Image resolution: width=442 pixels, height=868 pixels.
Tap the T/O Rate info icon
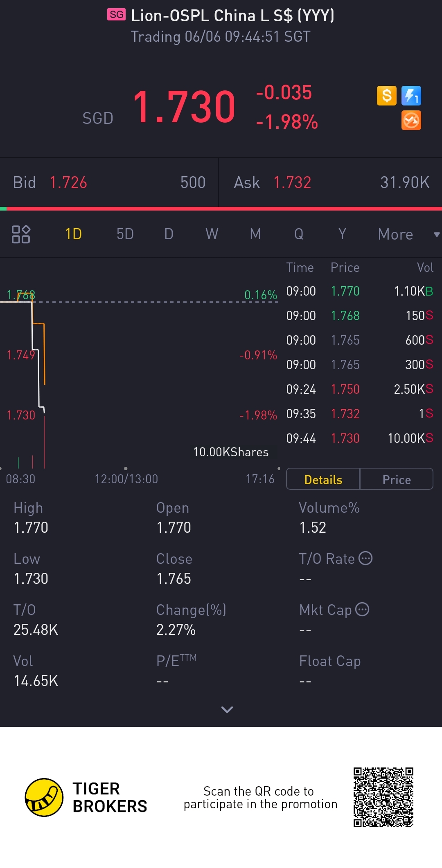click(365, 558)
